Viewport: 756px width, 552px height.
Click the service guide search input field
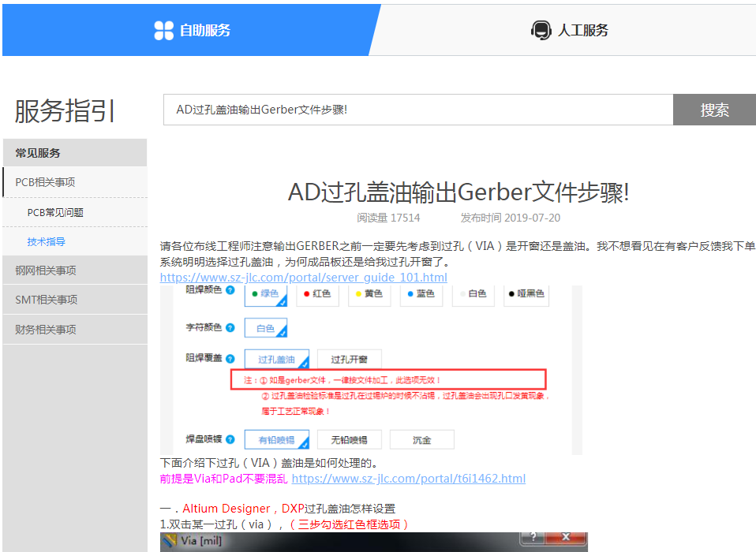[417, 110]
